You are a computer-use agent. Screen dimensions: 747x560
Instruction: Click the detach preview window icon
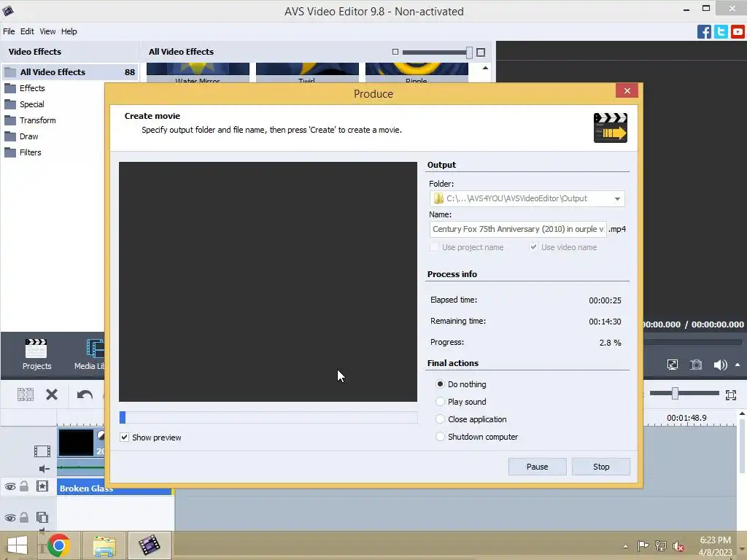tap(672, 365)
